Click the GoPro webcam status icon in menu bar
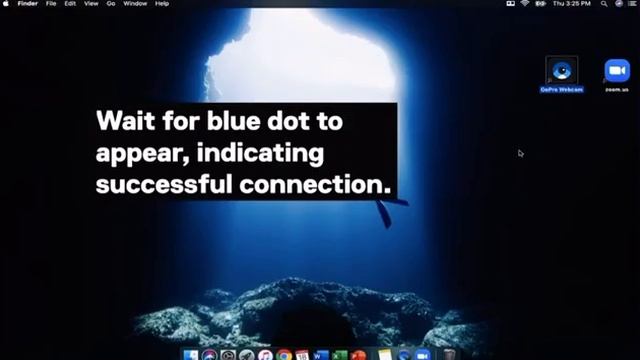The width and height of the screenshot is (640, 360). 510,3
